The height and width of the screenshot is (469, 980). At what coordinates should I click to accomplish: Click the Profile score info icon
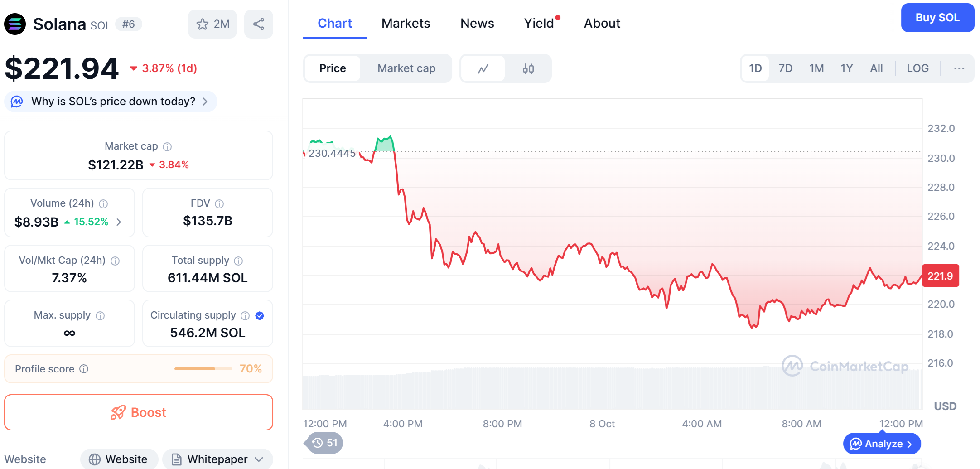pos(84,369)
